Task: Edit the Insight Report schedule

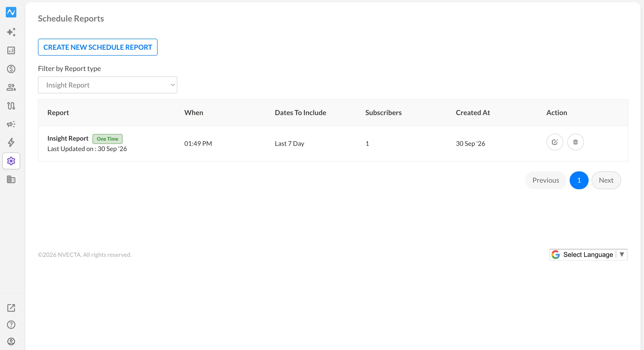Action: coord(555,142)
